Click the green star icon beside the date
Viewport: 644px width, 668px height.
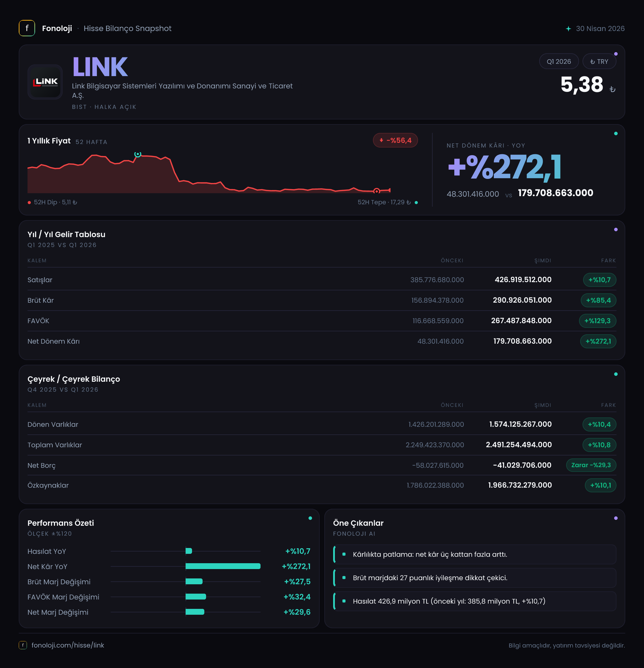click(568, 29)
